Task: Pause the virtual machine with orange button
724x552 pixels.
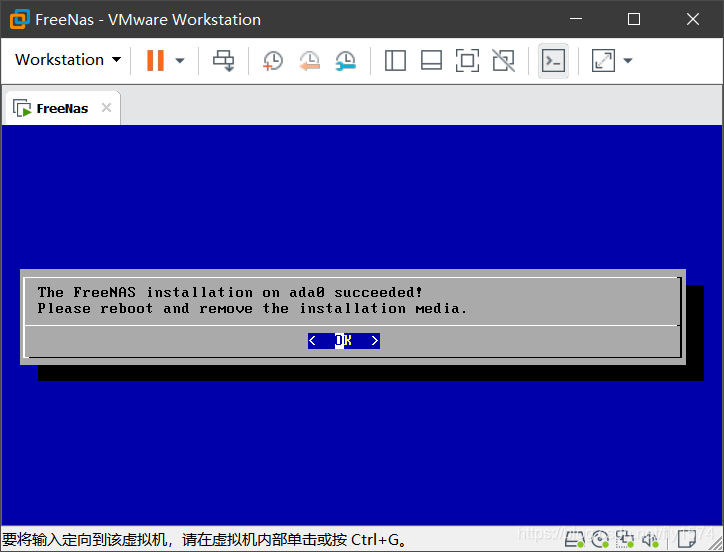Action: click(155, 61)
